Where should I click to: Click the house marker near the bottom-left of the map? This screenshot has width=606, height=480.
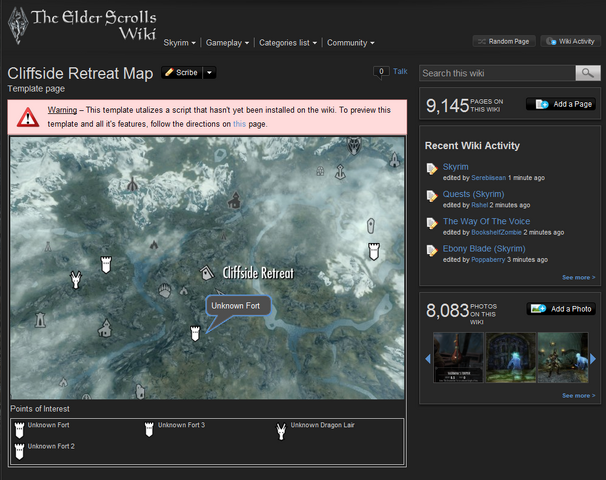click(105, 328)
